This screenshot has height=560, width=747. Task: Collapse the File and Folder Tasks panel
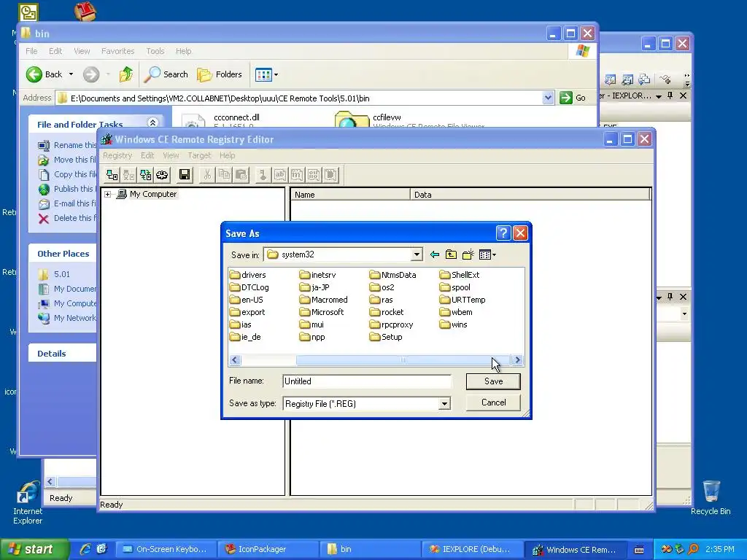[x=152, y=122]
